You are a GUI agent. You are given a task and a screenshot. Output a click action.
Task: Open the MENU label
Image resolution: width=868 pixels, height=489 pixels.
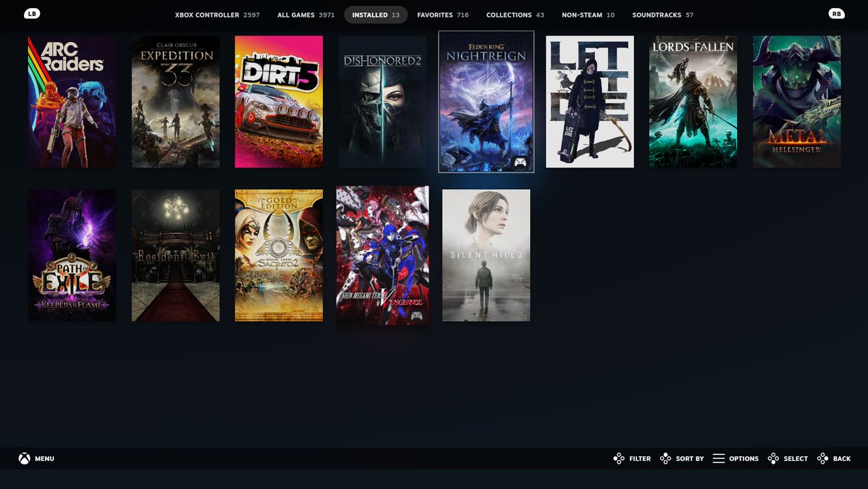point(44,459)
